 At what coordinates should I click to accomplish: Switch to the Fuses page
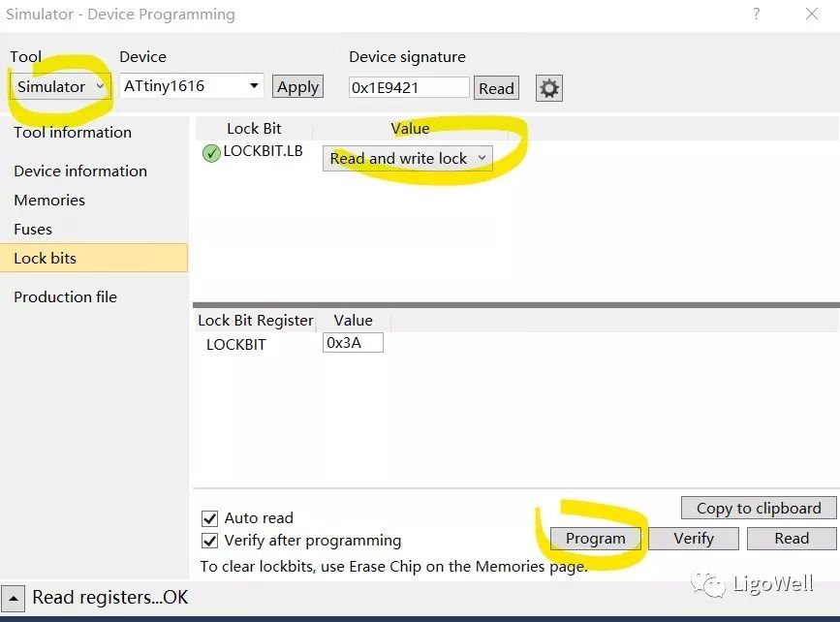coord(33,230)
